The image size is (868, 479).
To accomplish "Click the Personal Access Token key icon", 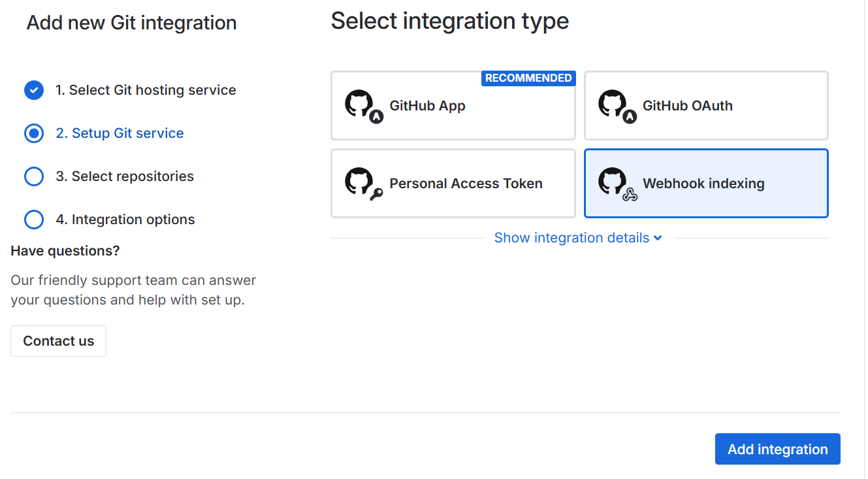I will (x=376, y=194).
